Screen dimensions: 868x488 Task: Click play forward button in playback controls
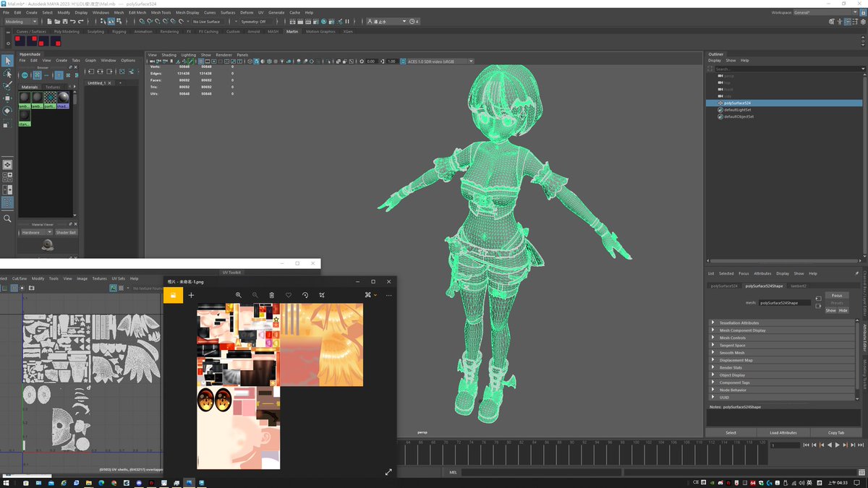point(837,445)
